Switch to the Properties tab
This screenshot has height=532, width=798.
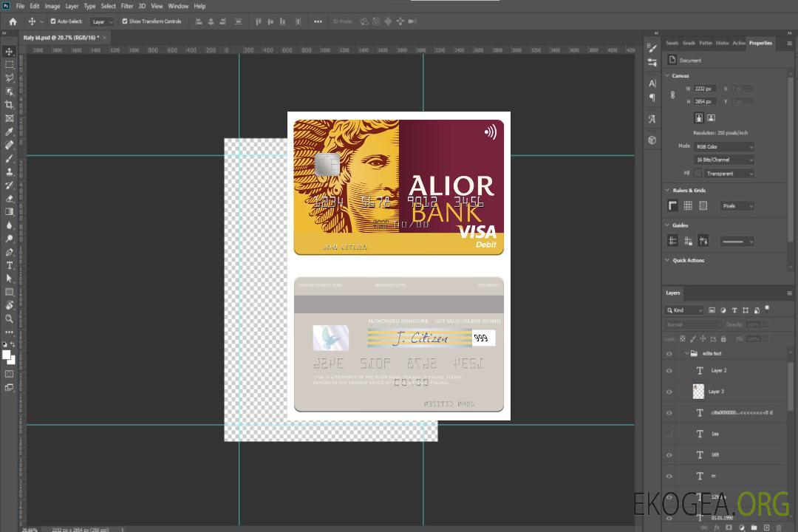(760, 44)
